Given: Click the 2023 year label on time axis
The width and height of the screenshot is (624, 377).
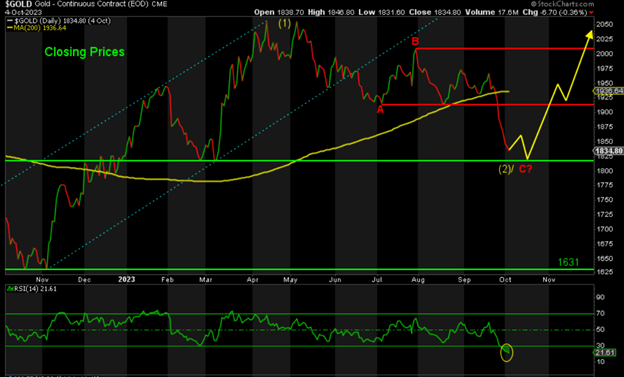Looking at the screenshot, I should 127,279.
